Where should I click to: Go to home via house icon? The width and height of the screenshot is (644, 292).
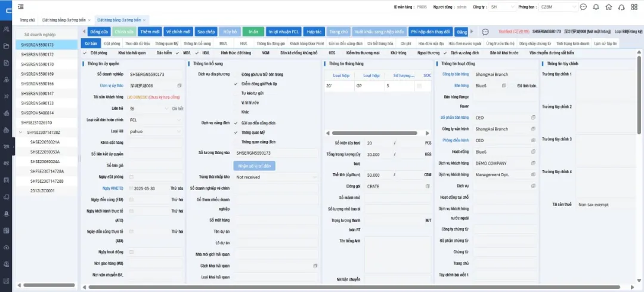point(608,7)
